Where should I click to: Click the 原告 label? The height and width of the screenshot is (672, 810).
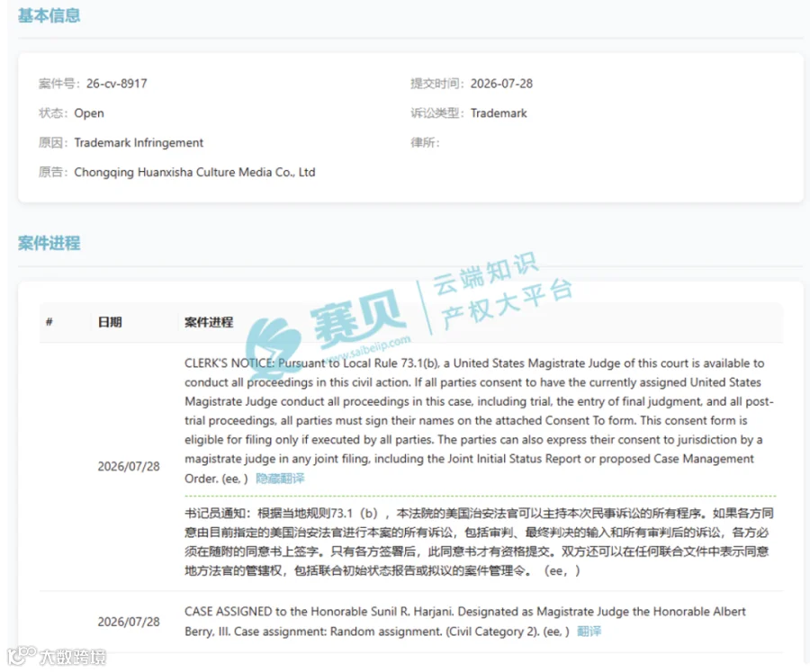click(x=53, y=172)
